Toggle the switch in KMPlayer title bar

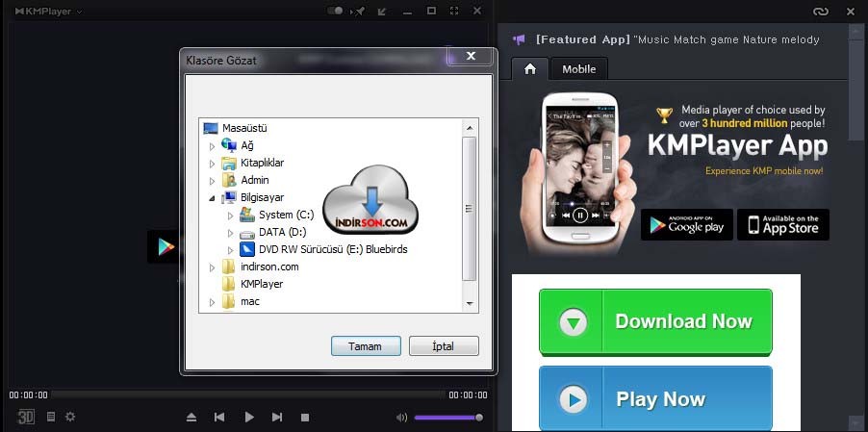(335, 11)
